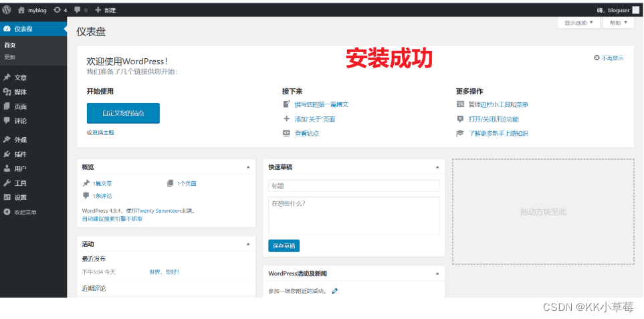Click the 保存草稿 button
This screenshot has width=644, height=319.
point(284,246)
